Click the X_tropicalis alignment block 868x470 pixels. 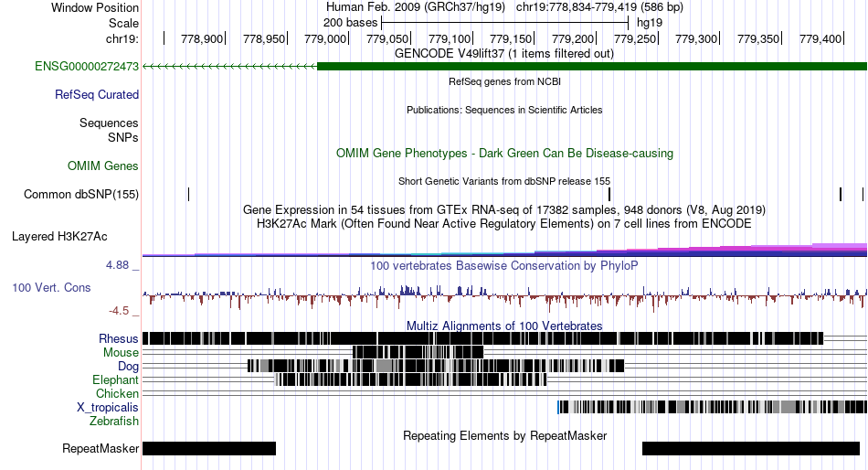712,407
